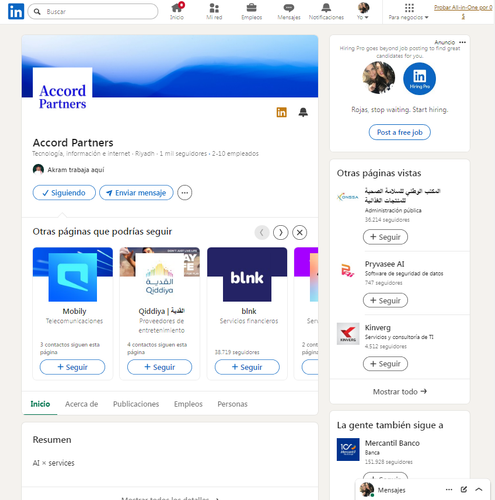Open the ad three-dot options menu

(x=462, y=42)
